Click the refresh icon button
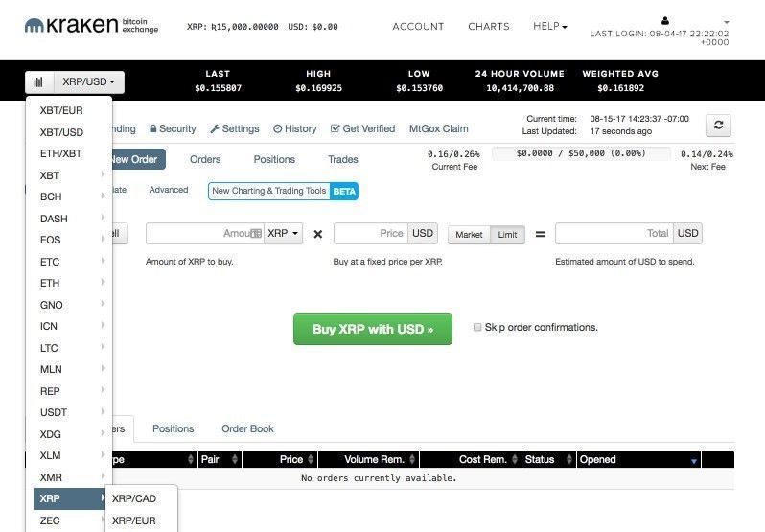Image resolution: width=765 pixels, height=532 pixels. coord(718,126)
